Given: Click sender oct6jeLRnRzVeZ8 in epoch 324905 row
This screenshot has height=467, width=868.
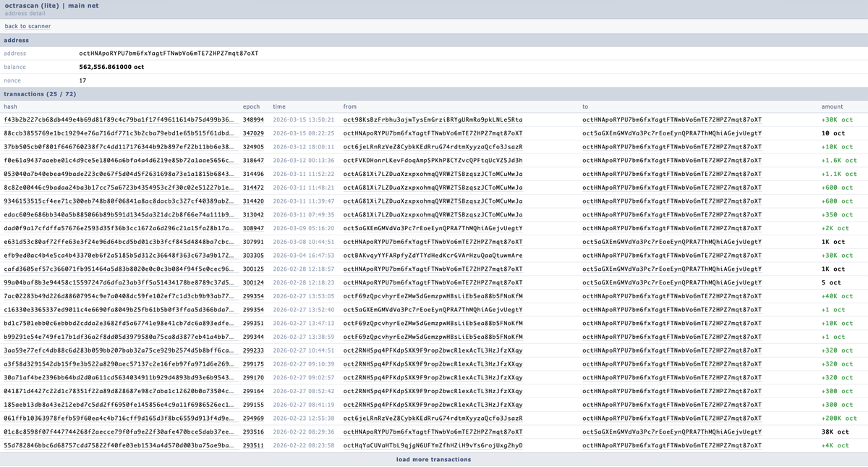Looking at the screenshot, I should pos(433,147).
